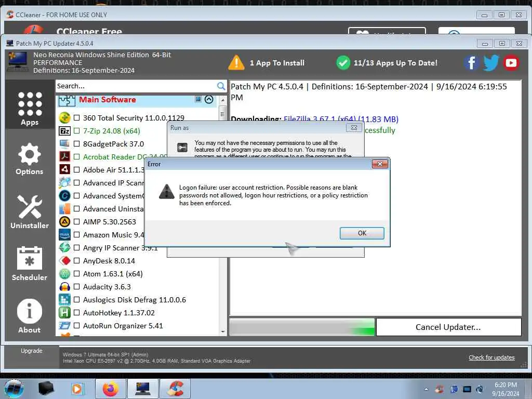
Task: Check AIMP 5.30.2563 checkbox
Action: [x=77, y=221]
